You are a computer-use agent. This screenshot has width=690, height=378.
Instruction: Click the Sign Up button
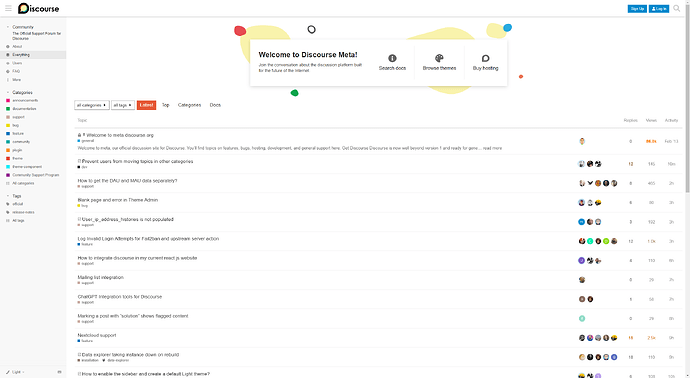637,9
